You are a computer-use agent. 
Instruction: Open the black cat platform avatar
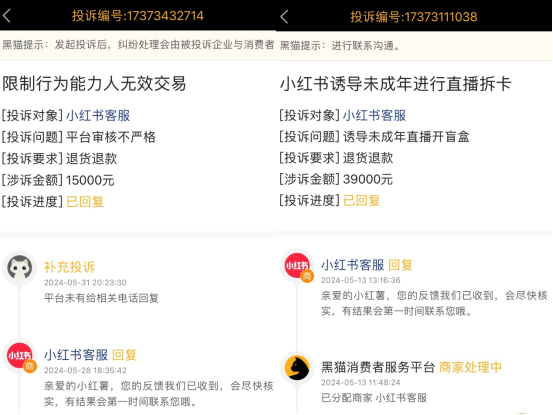297,368
